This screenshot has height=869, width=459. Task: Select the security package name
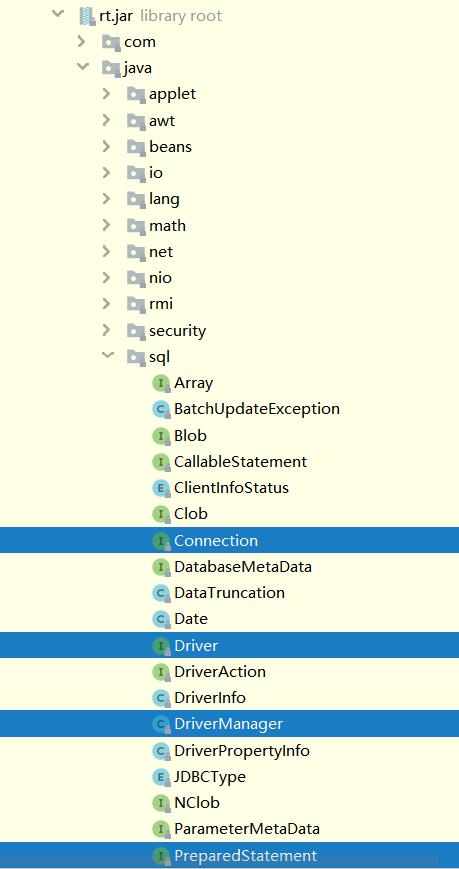(x=177, y=331)
